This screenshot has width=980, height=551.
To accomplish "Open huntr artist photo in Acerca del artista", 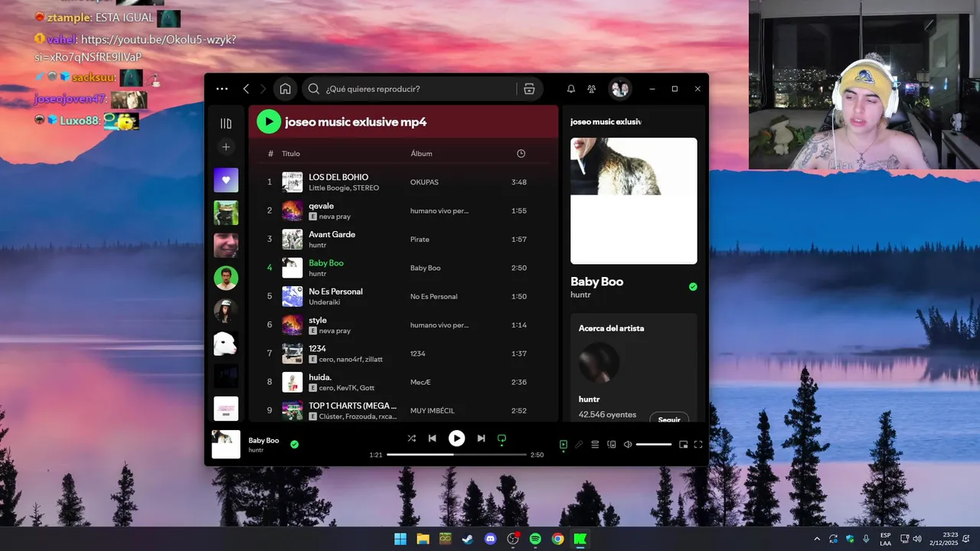I will (x=599, y=362).
